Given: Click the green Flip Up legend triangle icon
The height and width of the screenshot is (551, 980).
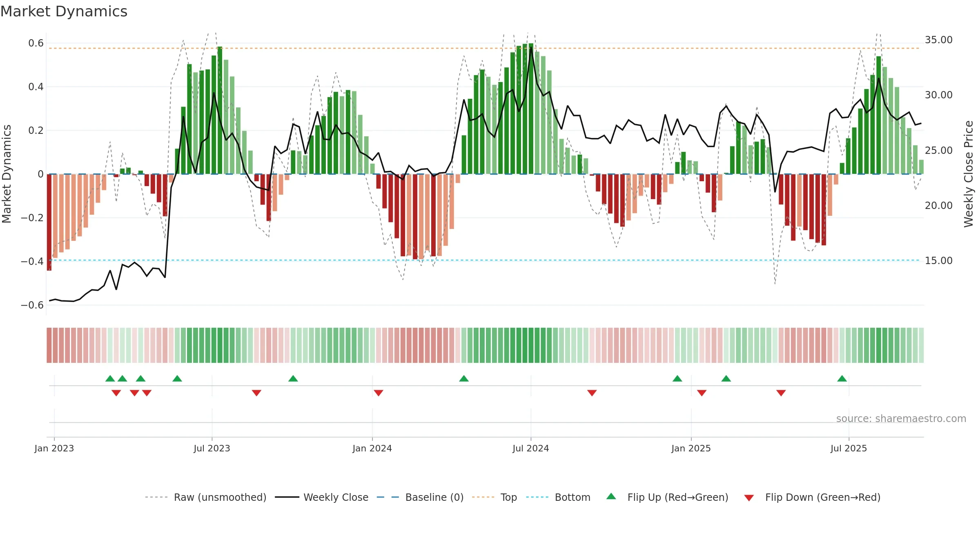Looking at the screenshot, I should pos(611,496).
